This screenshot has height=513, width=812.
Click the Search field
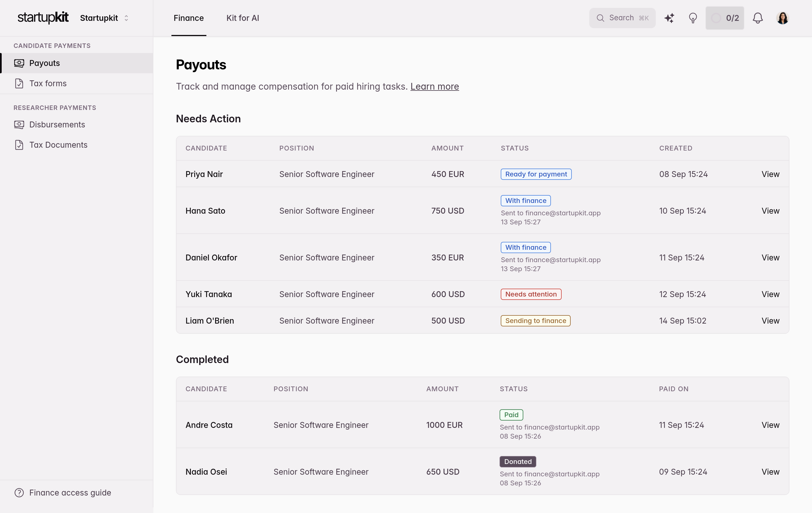pos(622,18)
